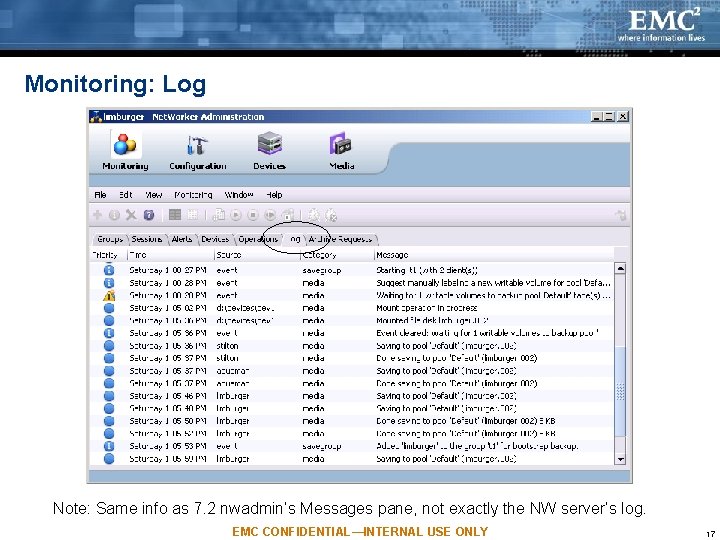Sort by the Category column header
This screenshot has width=720, height=540.
coord(338,255)
